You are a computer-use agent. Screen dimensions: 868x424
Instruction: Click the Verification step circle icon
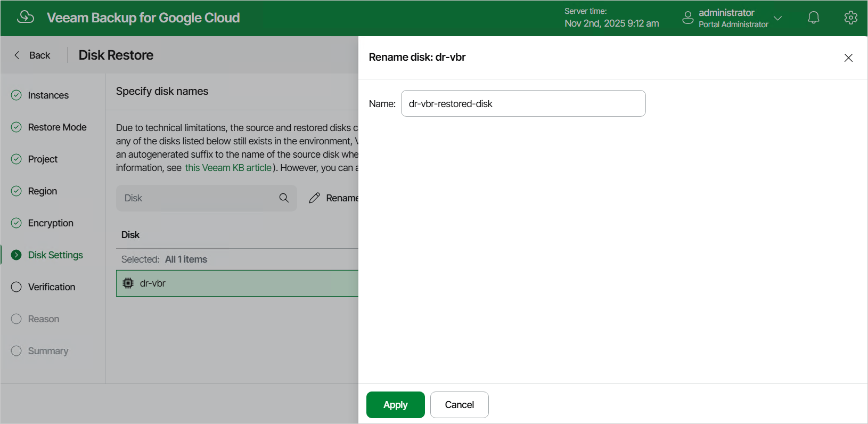click(17, 287)
